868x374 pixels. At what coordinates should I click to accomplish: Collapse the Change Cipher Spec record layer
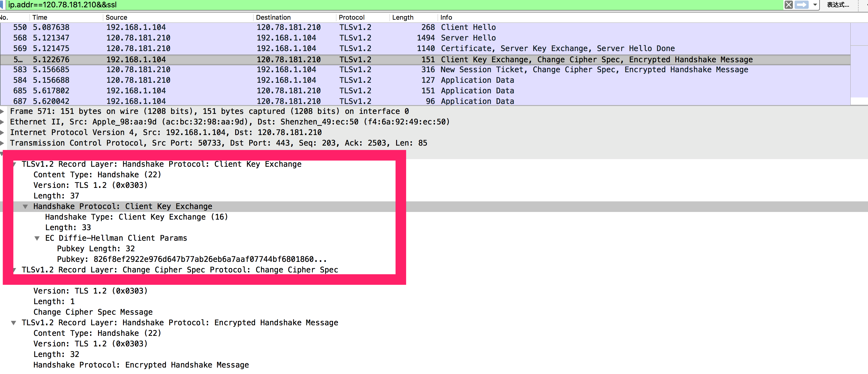click(x=14, y=269)
